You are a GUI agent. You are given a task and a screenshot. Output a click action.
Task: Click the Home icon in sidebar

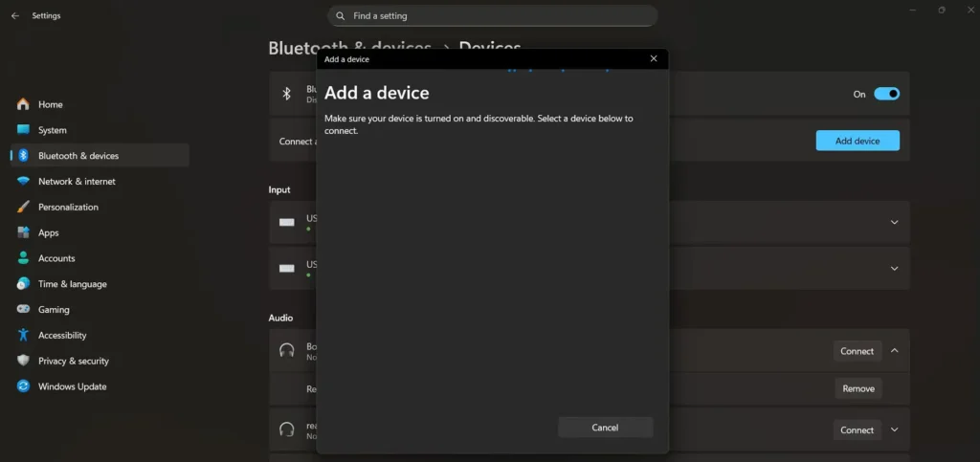coord(23,104)
